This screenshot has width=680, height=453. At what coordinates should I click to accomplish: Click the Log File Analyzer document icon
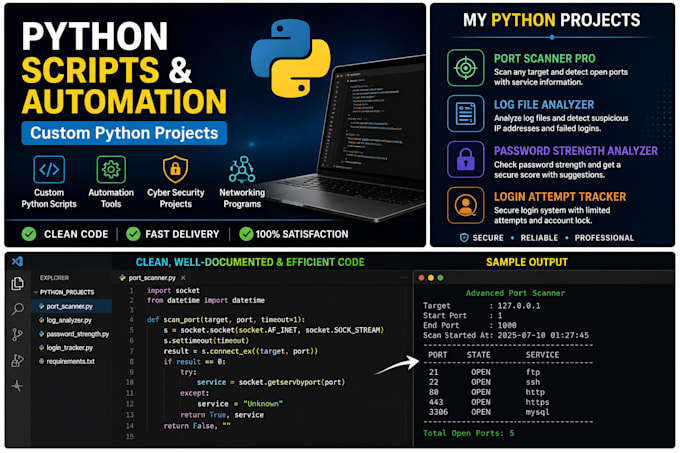466,114
